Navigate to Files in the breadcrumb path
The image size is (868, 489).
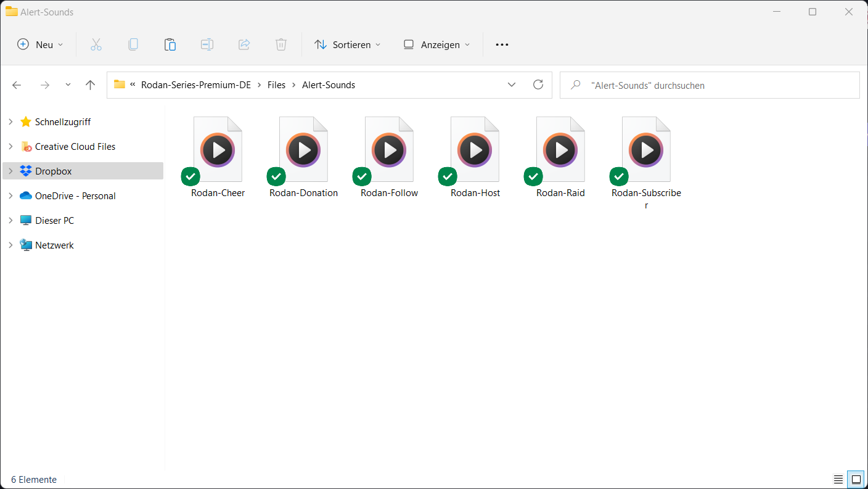(x=276, y=85)
